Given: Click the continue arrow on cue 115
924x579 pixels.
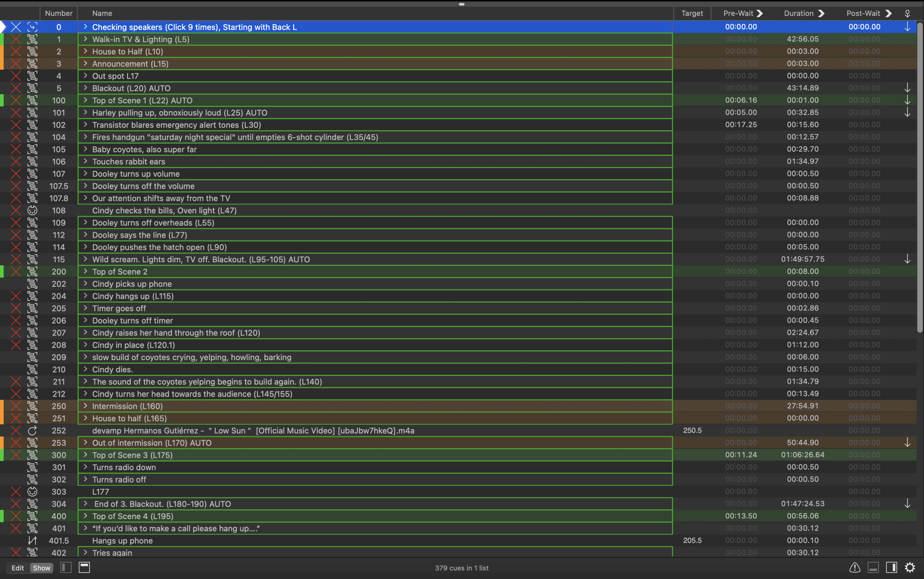Looking at the screenshot, I should pos(907,259).
